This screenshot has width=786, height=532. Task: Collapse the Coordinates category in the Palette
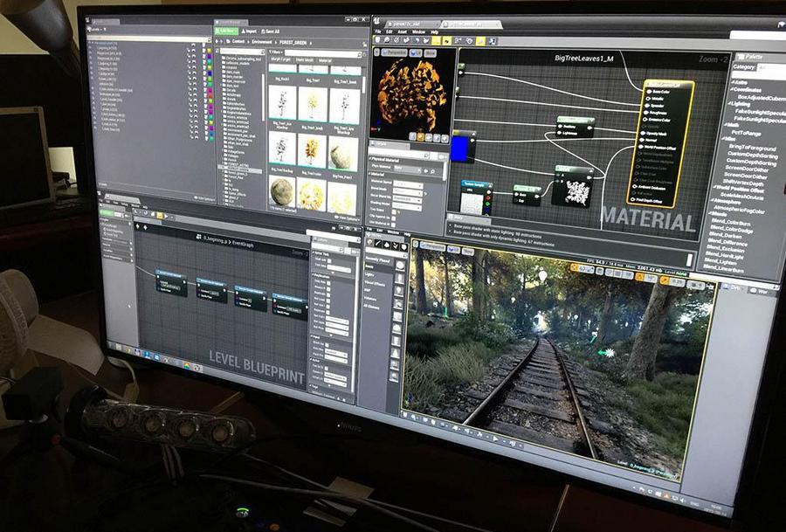pyautogui.click(x=732, y=90)
